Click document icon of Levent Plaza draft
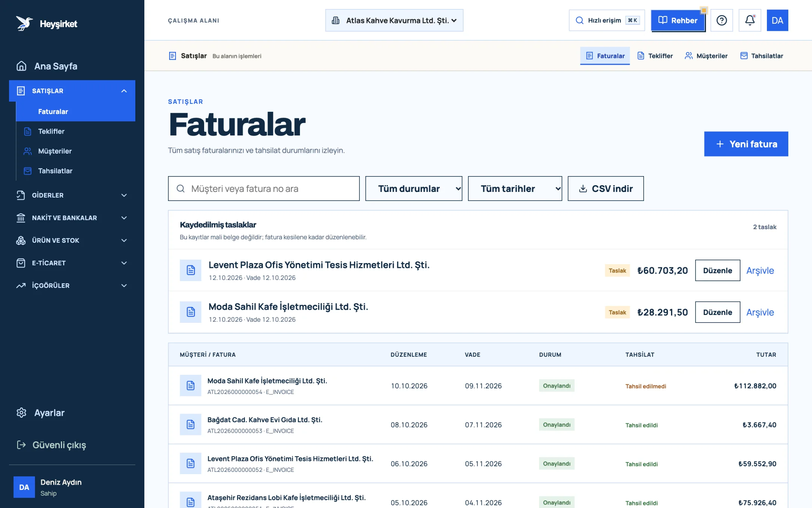 pyautogui.click(x=191, y=270)
